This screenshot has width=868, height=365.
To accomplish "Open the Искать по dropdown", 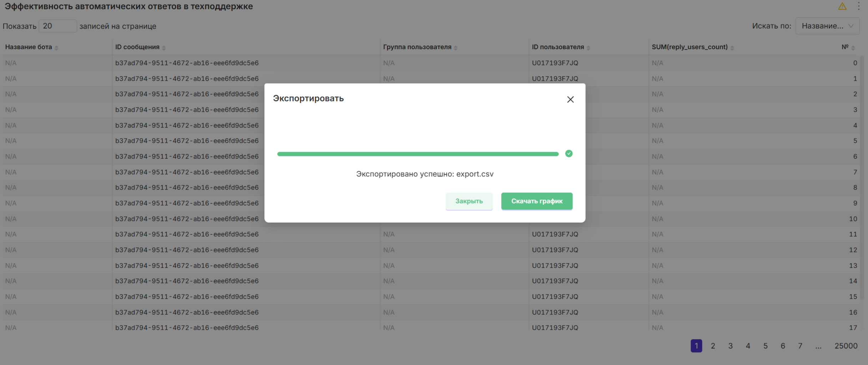I will [827, 26].
